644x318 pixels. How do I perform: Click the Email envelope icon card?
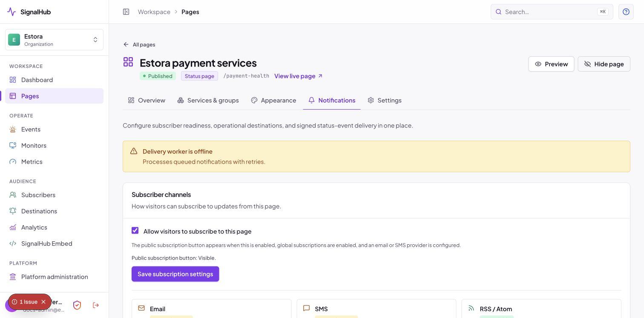tap(141, 308)
